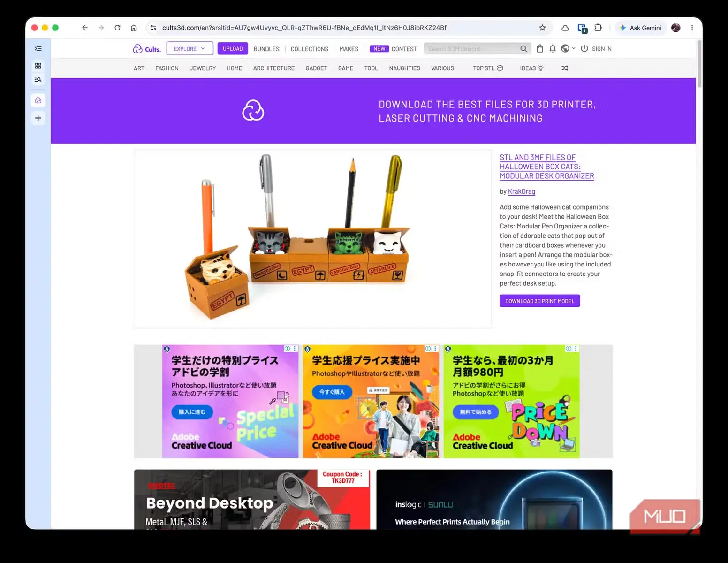Open ad options dots on orange Adobe ad
The height and width of the screenshot is (563, 728).
coord(435,349)
